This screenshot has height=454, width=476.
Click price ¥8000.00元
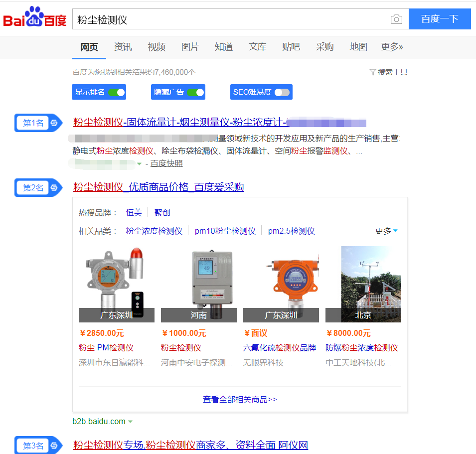348,333
